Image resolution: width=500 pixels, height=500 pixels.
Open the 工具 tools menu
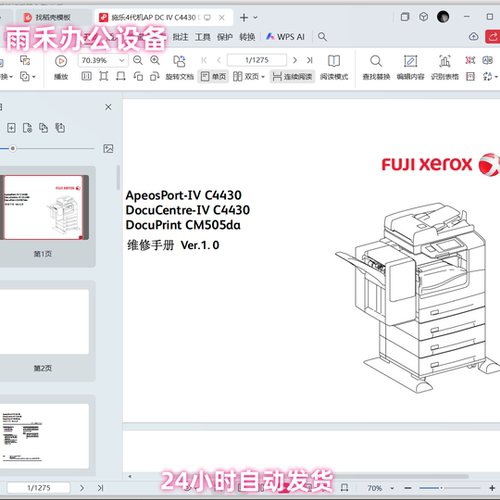203,37
